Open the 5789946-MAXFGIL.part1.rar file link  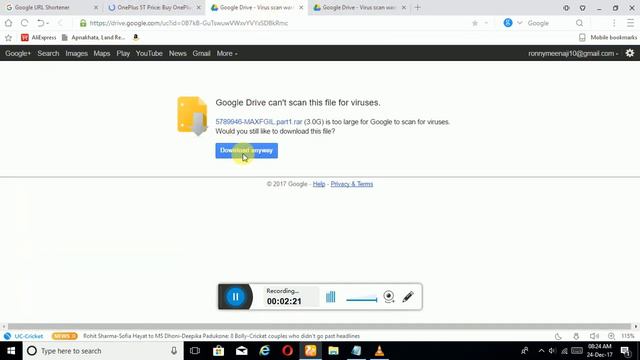259,122
